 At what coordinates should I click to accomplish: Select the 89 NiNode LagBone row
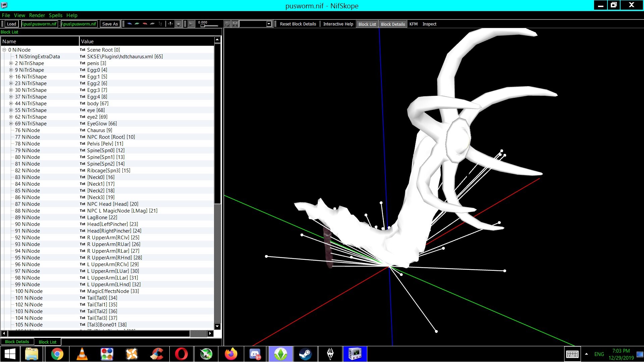107,218
